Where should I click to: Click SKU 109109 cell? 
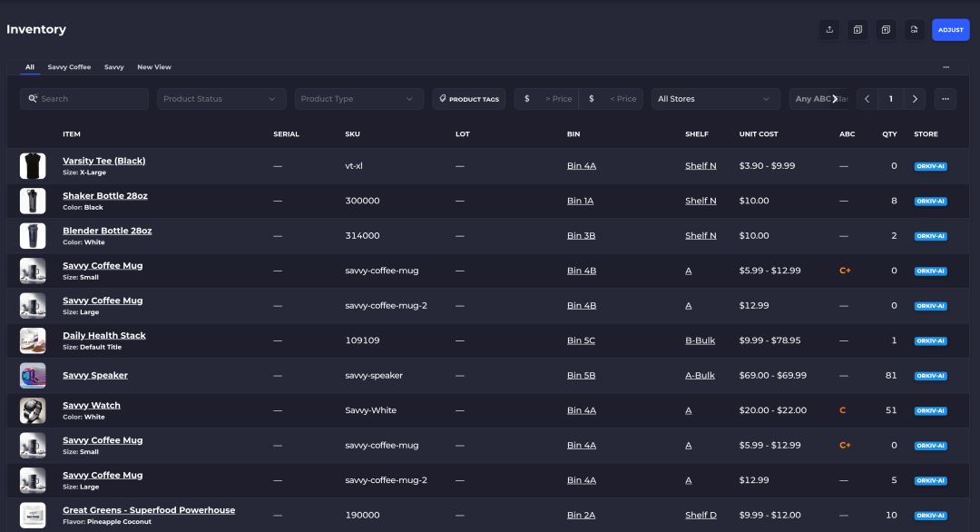tap(362, 340)
